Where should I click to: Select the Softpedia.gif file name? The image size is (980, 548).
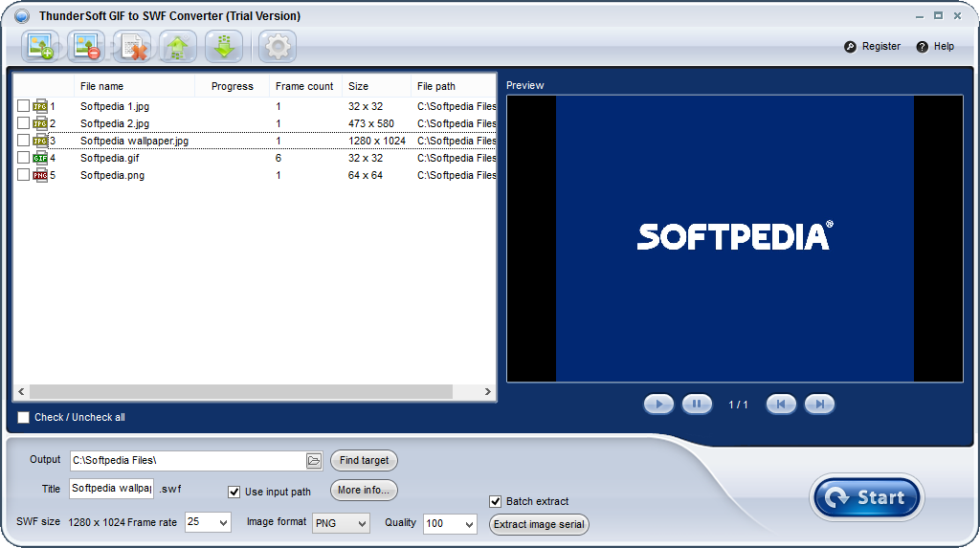tap(110, 158)
